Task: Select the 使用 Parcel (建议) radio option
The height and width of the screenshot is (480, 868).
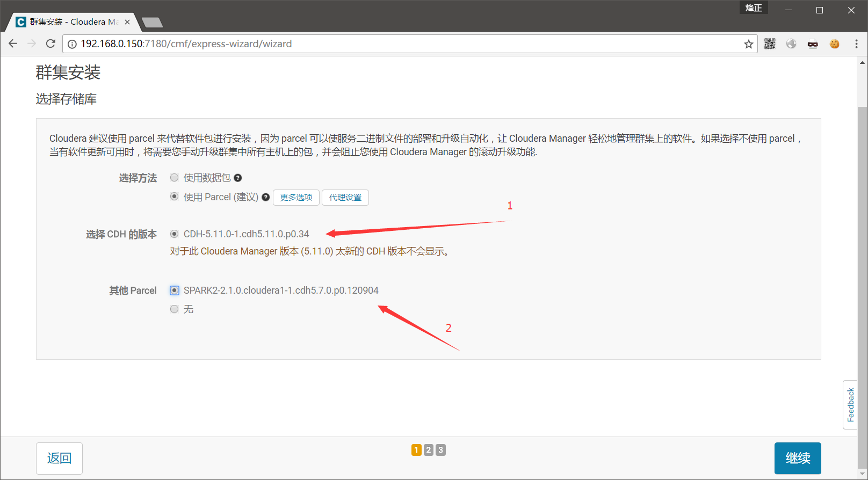Action: (174, 197)
